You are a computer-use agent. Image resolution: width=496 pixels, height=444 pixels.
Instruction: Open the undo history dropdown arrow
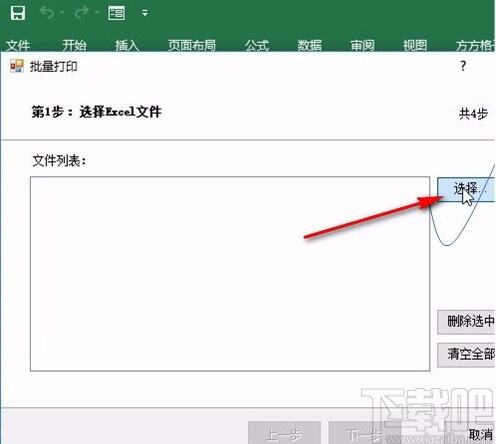62,13
